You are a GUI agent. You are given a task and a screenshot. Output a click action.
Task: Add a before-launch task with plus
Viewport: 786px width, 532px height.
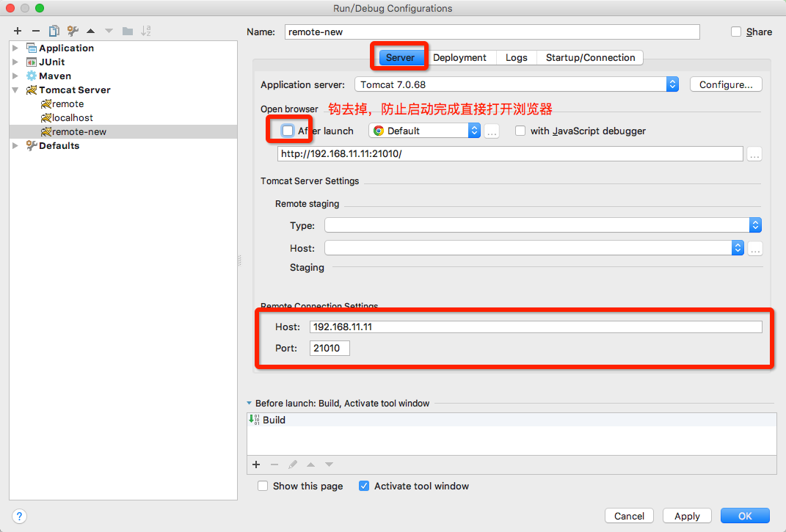[256, 464]
